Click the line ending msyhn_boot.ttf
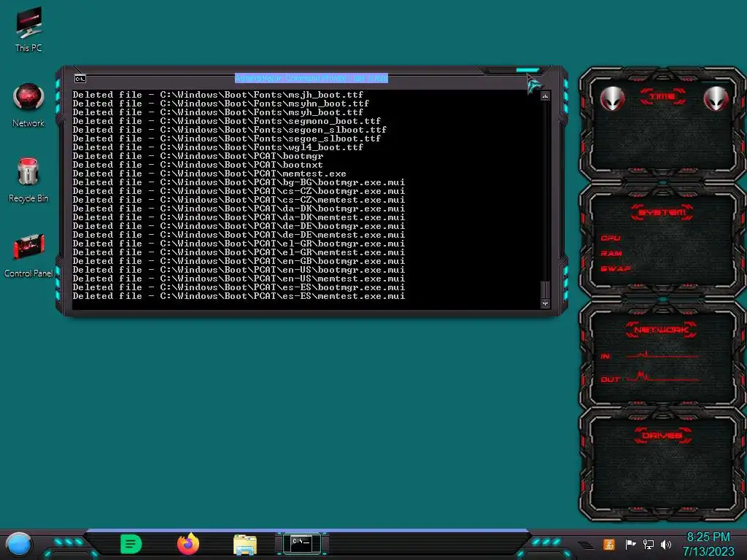The width and height of the screenshot is (747, 560). tap(220, 104)
